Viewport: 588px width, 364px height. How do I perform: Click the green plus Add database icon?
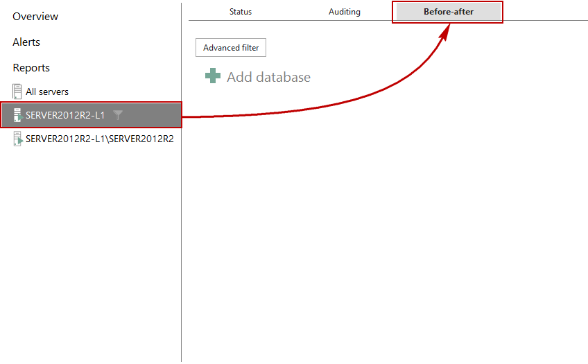click(x=213, y=76)
